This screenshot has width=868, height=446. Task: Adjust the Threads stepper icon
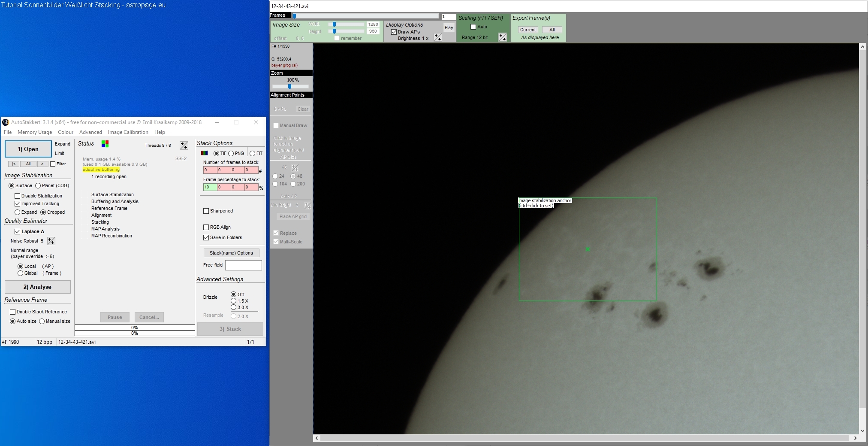point(184,145)
